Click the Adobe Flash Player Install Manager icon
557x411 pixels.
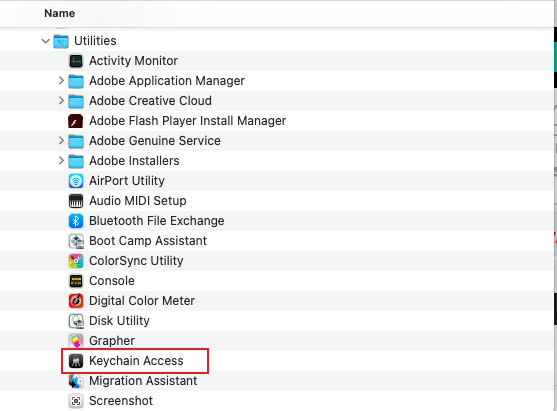[76, 121]
